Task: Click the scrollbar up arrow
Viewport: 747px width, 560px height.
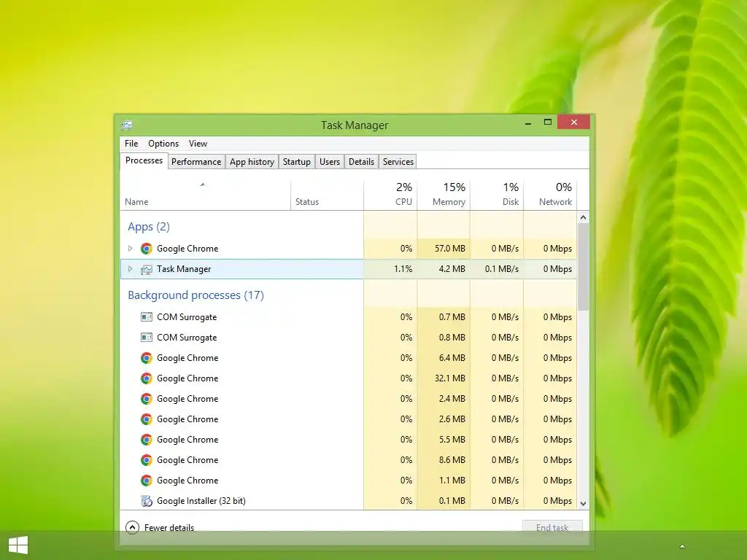Action: pyautogui.click(x=583, y=217)
